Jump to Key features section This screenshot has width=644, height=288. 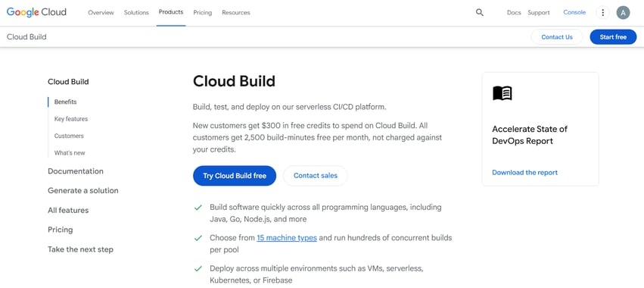point(71,119)
